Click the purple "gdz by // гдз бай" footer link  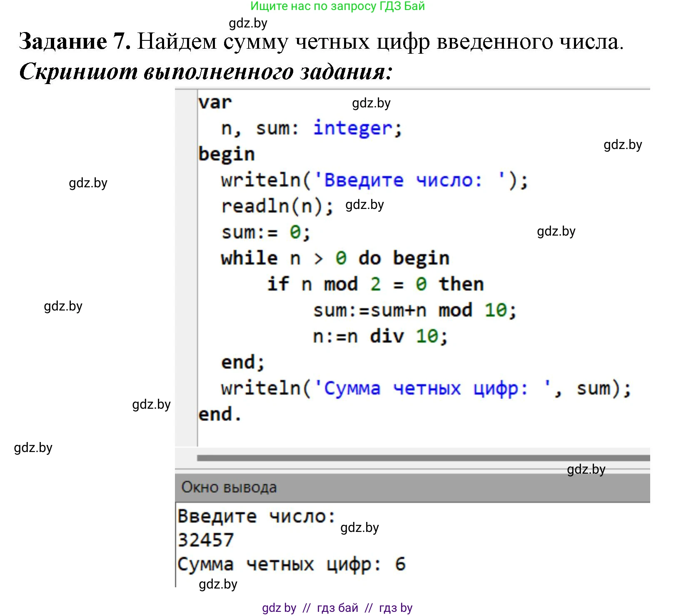[x=337, y=608]
